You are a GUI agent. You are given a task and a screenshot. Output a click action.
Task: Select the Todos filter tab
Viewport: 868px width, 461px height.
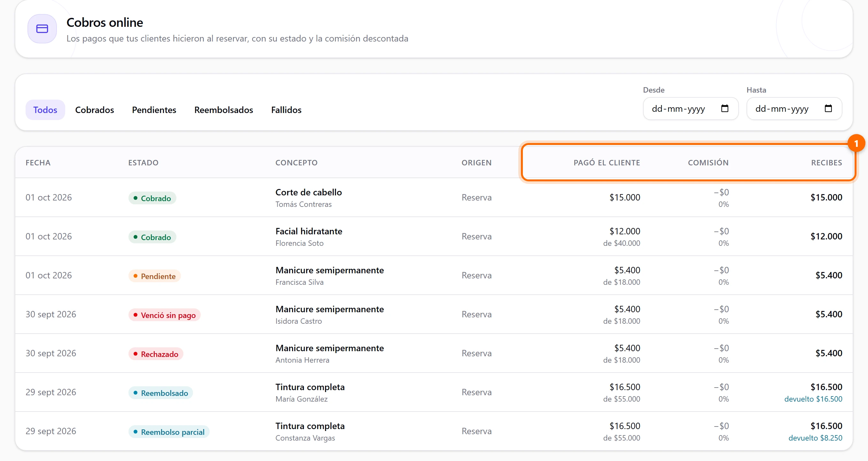[x=45, y=110]
